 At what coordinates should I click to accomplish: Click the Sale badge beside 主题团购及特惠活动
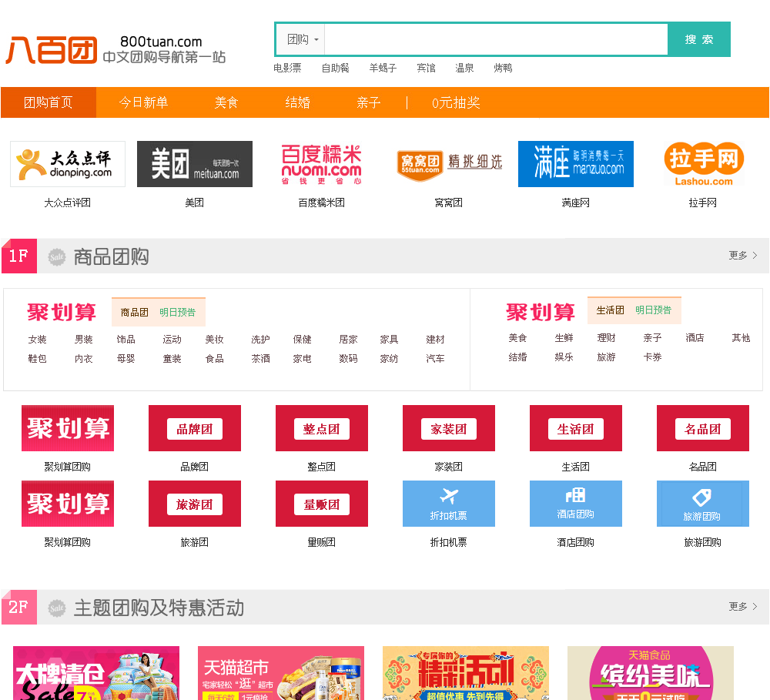click(x=57, y=608)
